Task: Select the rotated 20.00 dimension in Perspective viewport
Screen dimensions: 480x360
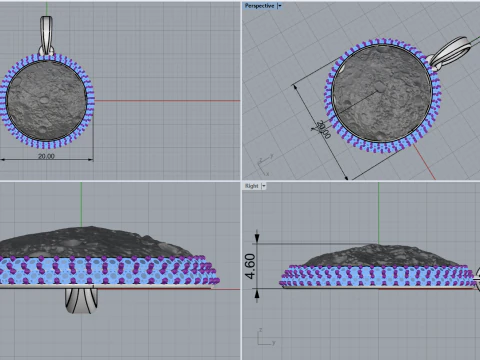Action: coord(324,129)
